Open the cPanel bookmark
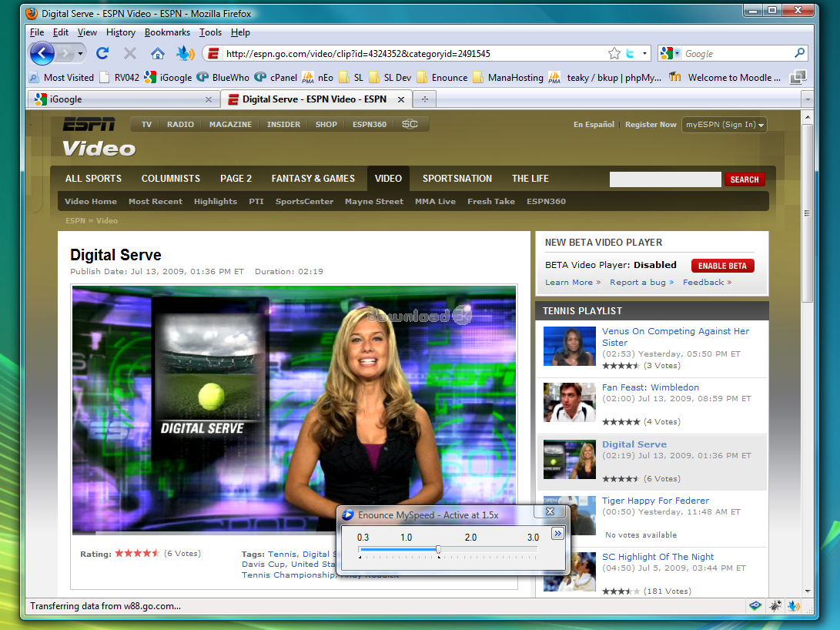This screenshot has height=630, width=840. coord(276,78)
